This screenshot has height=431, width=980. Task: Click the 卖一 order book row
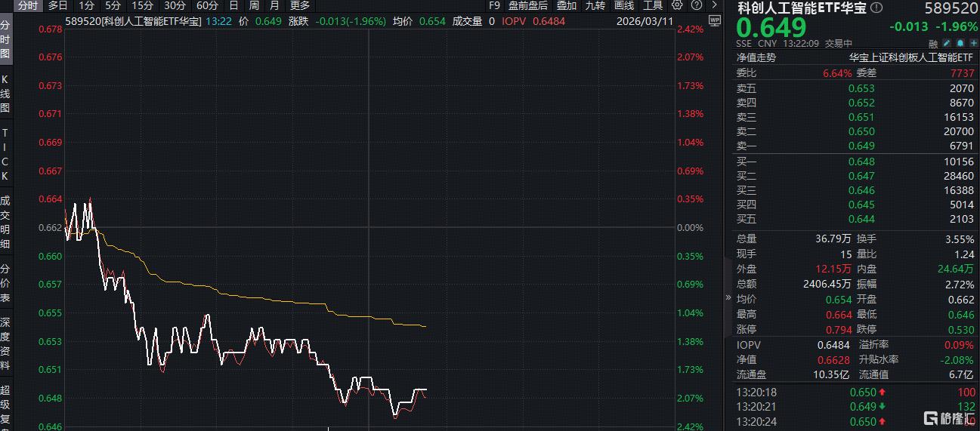(x=855, y=146)
